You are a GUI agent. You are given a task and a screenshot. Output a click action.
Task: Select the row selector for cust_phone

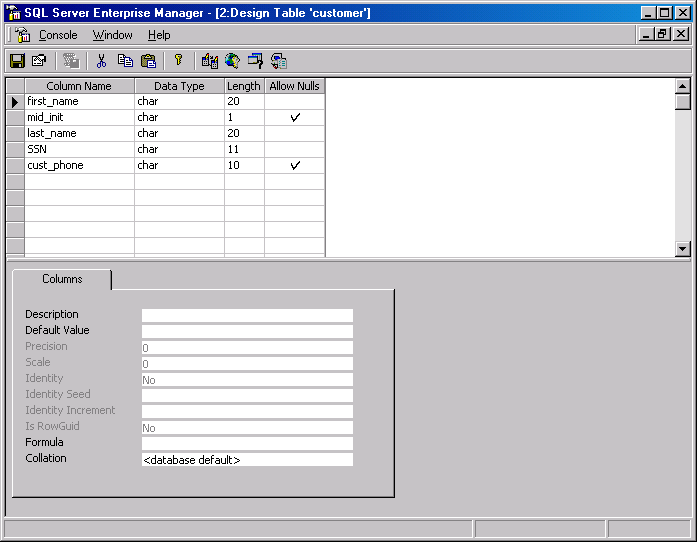click(15, 165)
